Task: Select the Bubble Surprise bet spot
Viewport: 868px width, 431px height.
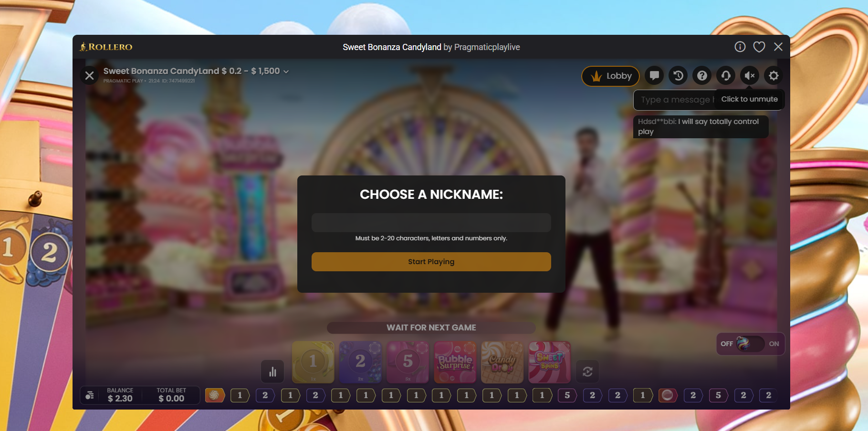Action: pyautogui.click(x=455, y=362)
